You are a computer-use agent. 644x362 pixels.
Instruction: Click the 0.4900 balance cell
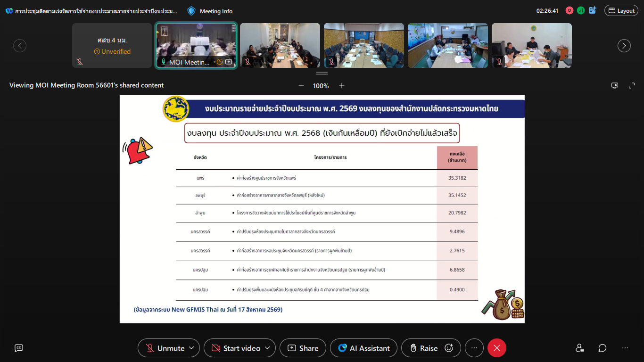tap(457, 289)
